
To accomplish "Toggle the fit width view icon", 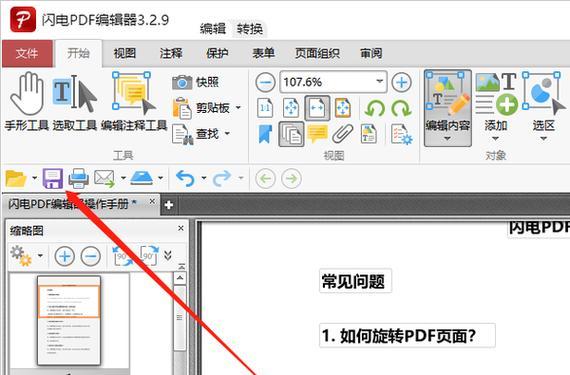I will point(317,108).
